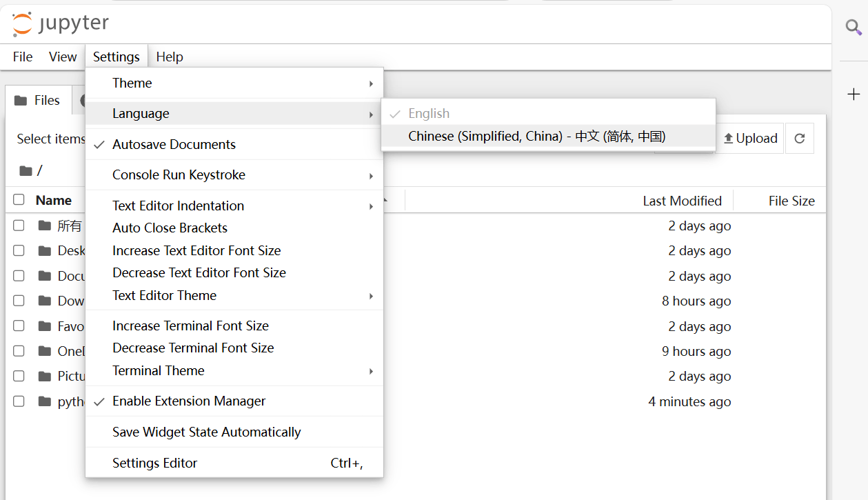This screenshot has height=500, width=868.
Task: Open the Help menu
Action: pos(170,57)
